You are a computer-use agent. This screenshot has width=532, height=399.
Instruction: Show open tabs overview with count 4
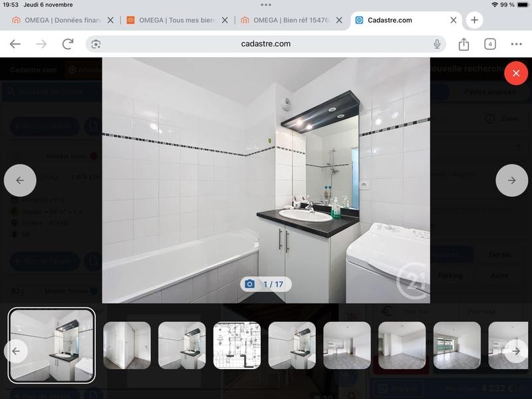point(490,44)
